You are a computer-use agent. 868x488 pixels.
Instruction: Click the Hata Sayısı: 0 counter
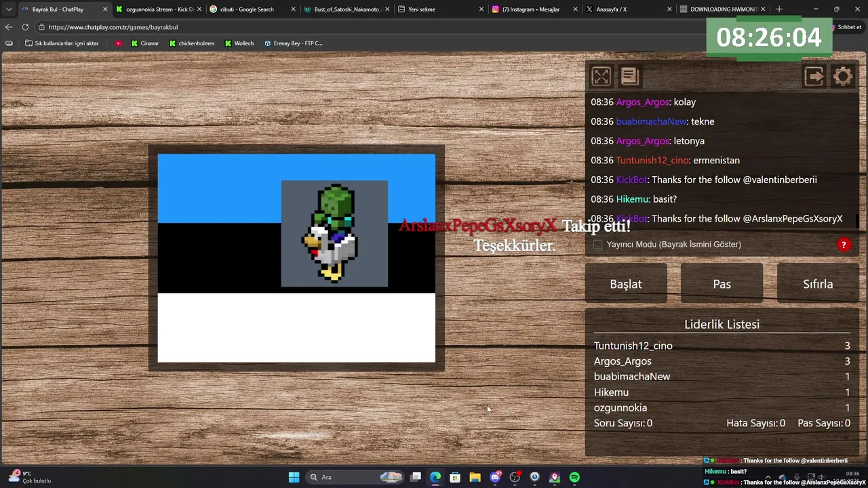click(755, 423)
